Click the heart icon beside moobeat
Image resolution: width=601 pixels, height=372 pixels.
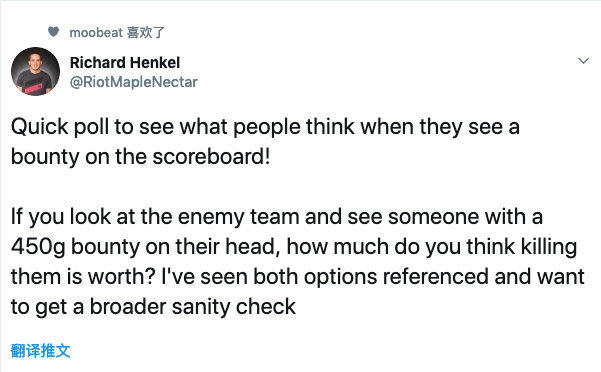click(53, 31)
